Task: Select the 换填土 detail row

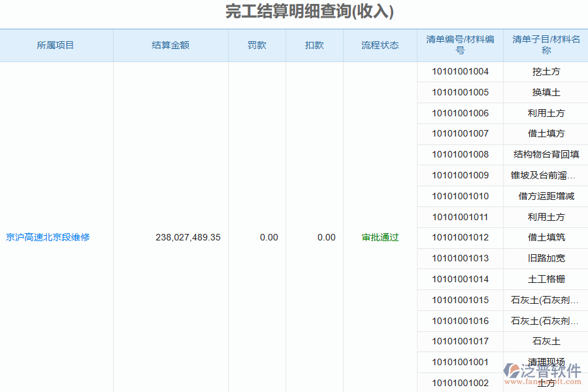Action: 546,92
